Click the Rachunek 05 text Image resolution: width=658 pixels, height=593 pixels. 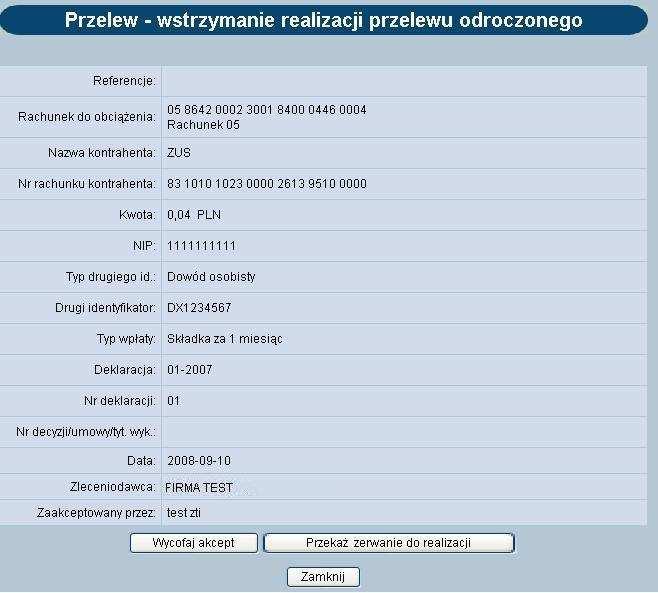203,125
